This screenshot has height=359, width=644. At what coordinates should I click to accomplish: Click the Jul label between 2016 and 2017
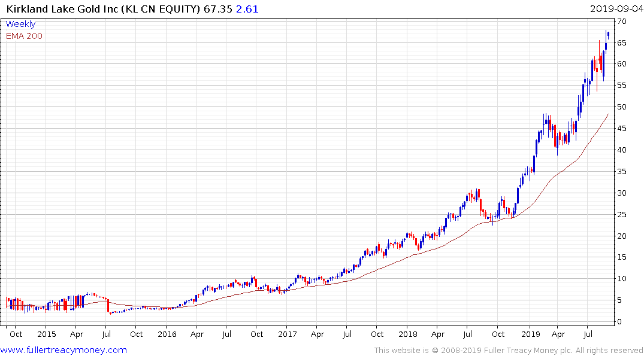(226, 334)
